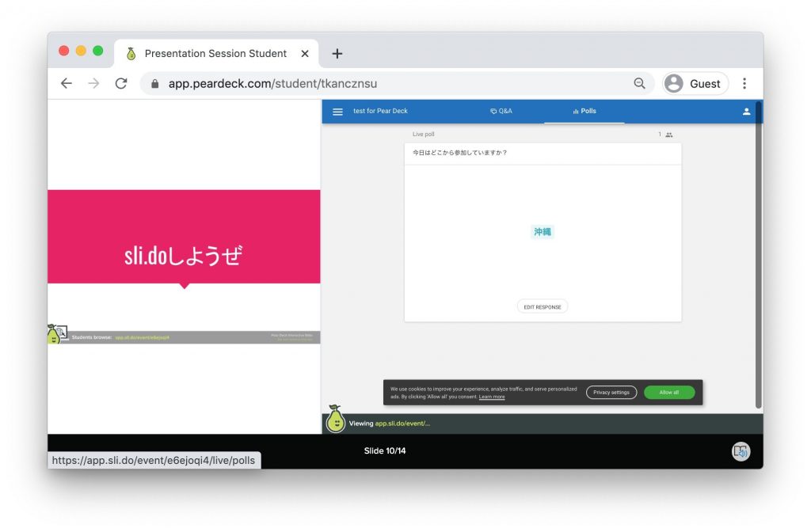Select the Polls tab

coord(584,112)
